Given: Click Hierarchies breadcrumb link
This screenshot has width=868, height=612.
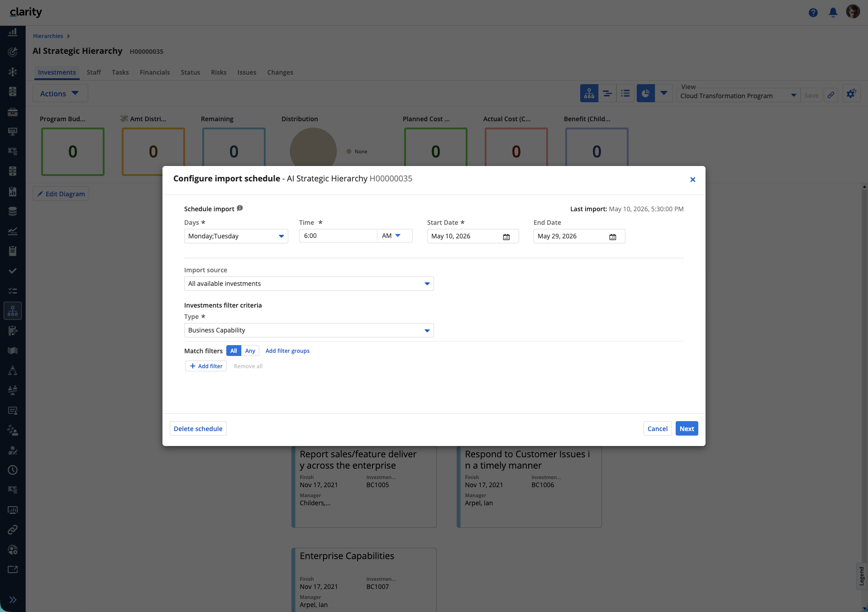Looking at the screenshot, I should (48, 36).
